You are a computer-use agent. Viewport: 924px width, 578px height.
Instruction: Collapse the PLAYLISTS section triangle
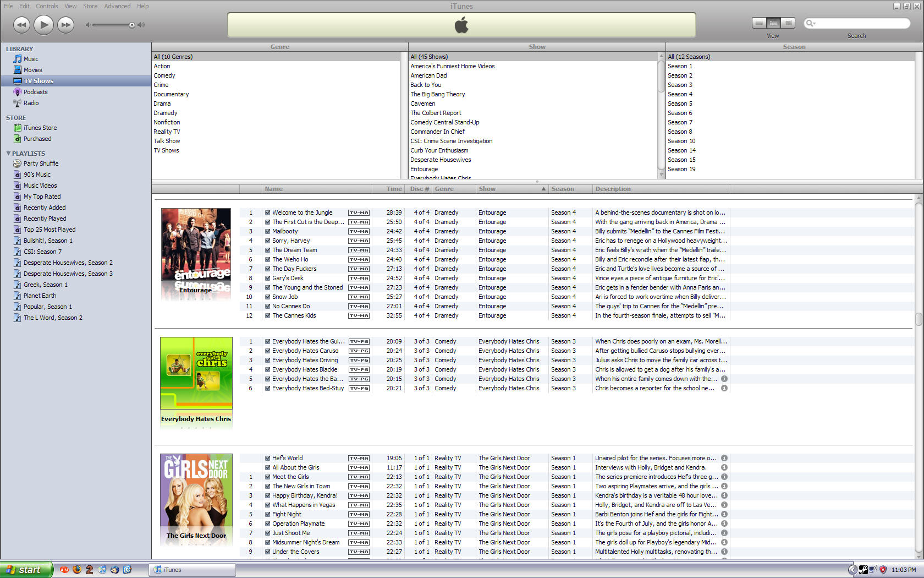8,154
